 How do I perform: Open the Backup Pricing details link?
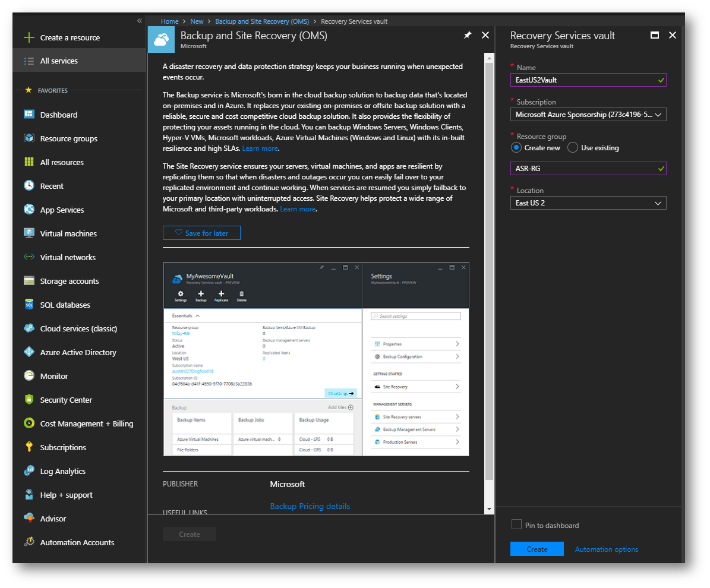click(x=310, y=506)
